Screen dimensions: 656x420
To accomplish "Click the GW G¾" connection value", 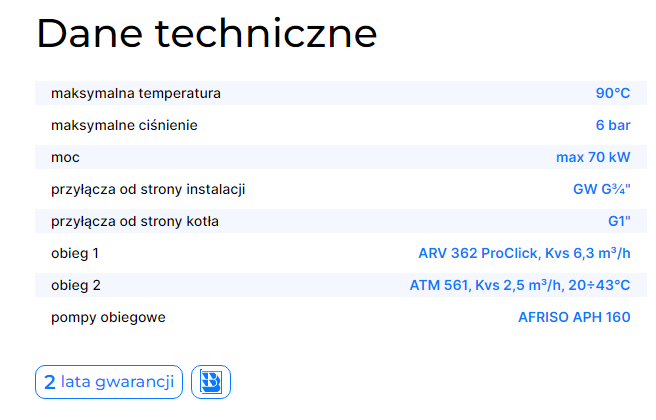I will click(x=594, y=190).
